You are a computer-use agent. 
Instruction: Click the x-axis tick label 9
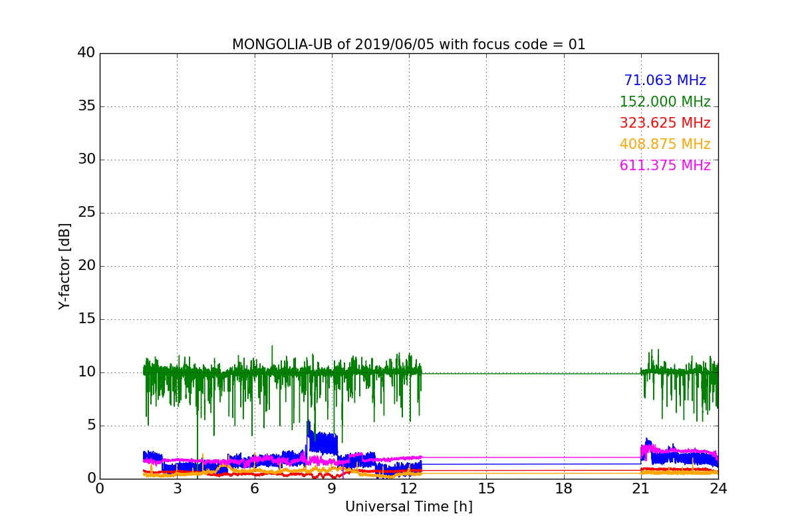[332, 488]
